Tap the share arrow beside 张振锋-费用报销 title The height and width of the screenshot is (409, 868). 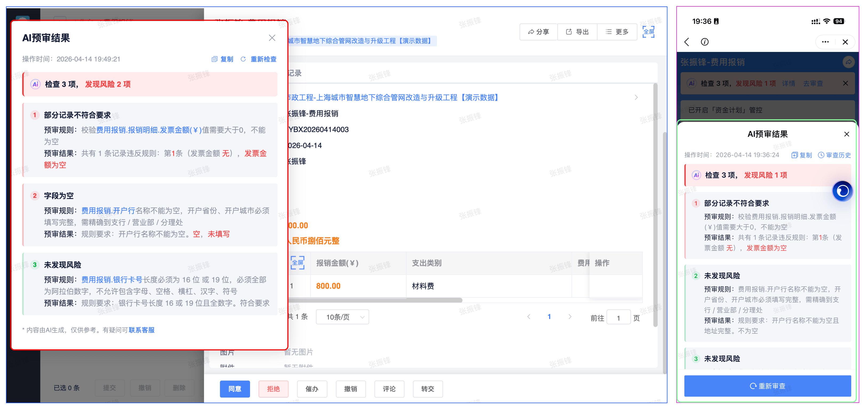pyautogui.click(x=849, y=62)
